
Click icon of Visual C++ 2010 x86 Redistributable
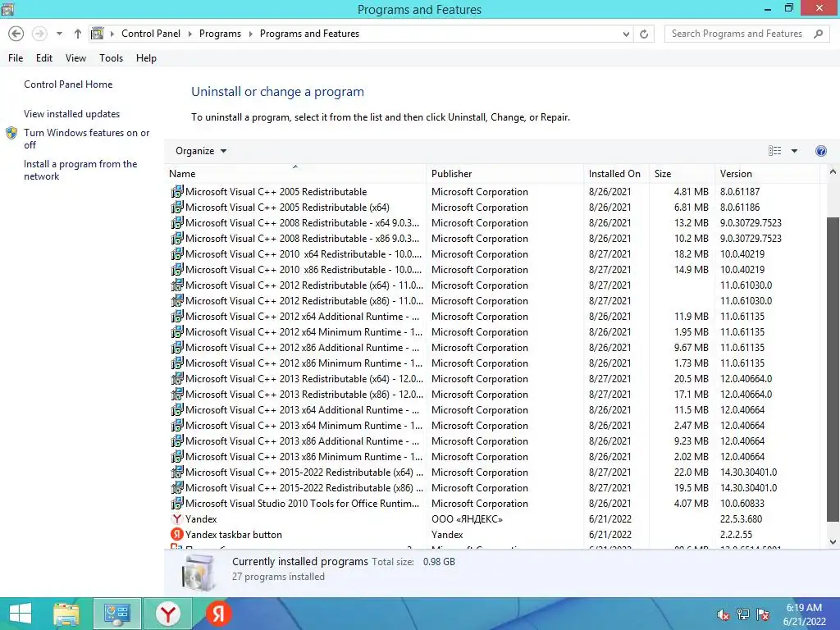[x=177, y=269]
